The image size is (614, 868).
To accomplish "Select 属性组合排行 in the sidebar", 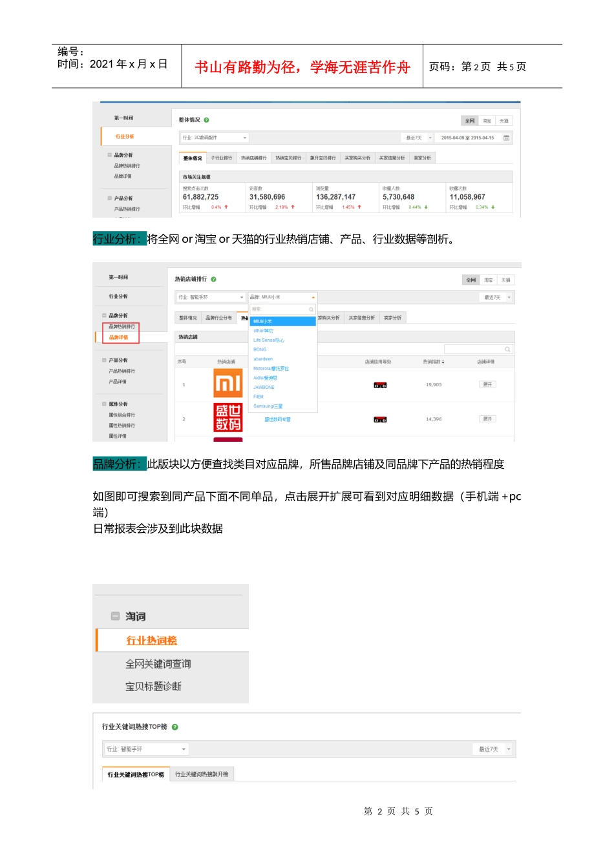I will pos(122,415).
